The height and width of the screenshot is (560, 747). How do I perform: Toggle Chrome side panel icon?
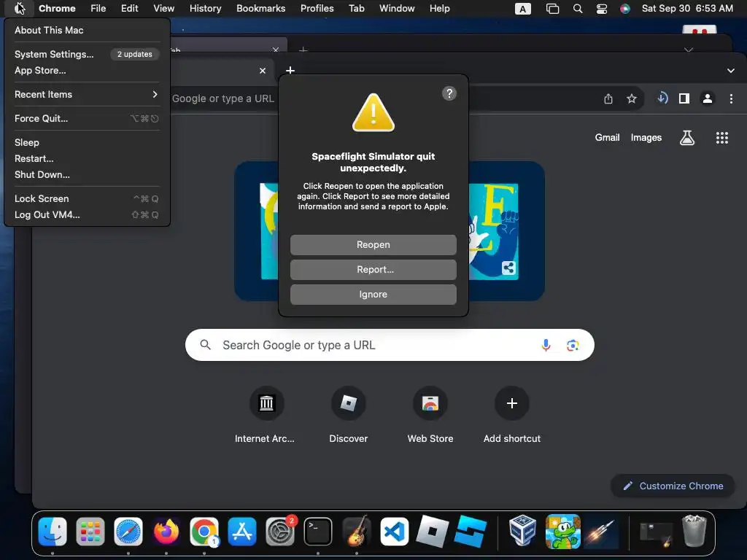[x=684, y=98]
